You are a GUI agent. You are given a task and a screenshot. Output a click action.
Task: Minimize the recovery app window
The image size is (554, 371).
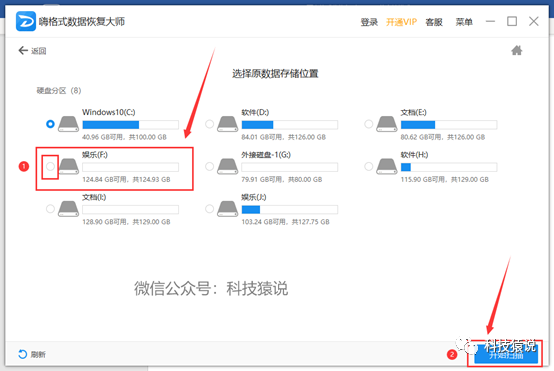pos(490,22)
